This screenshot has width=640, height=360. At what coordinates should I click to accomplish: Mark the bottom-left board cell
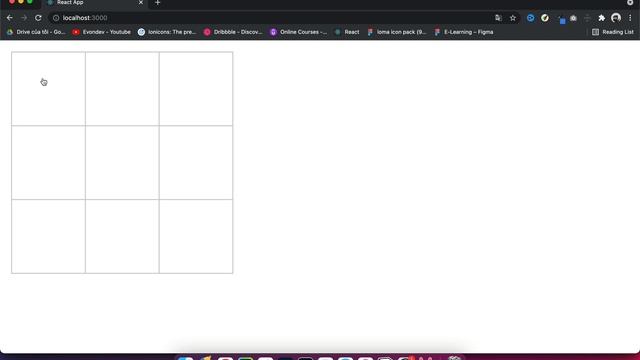pyautogui.click(x=49, y=236)
